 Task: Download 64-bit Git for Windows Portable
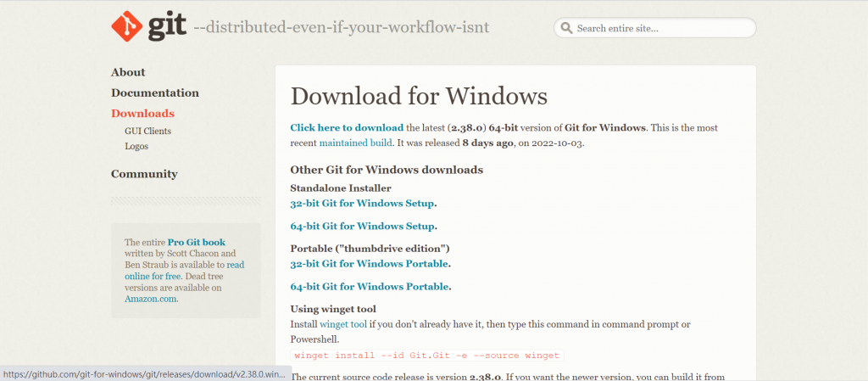[x=370, y=287]
